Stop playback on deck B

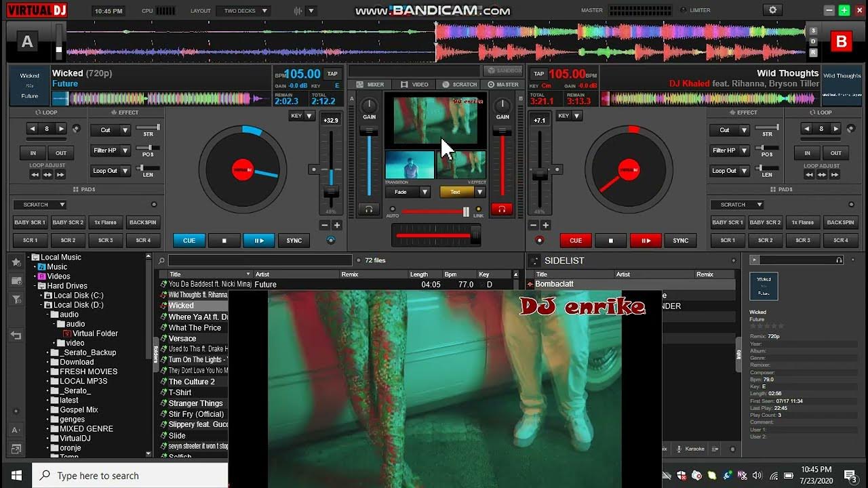[x=610, y=241]
